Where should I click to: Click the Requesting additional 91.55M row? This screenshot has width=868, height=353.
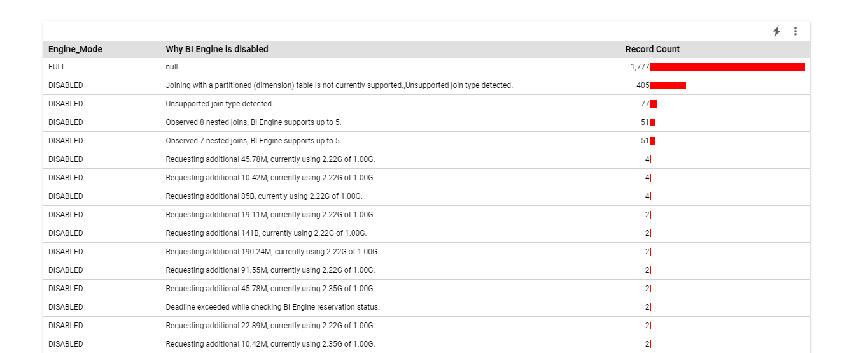[x=270, y=270]
